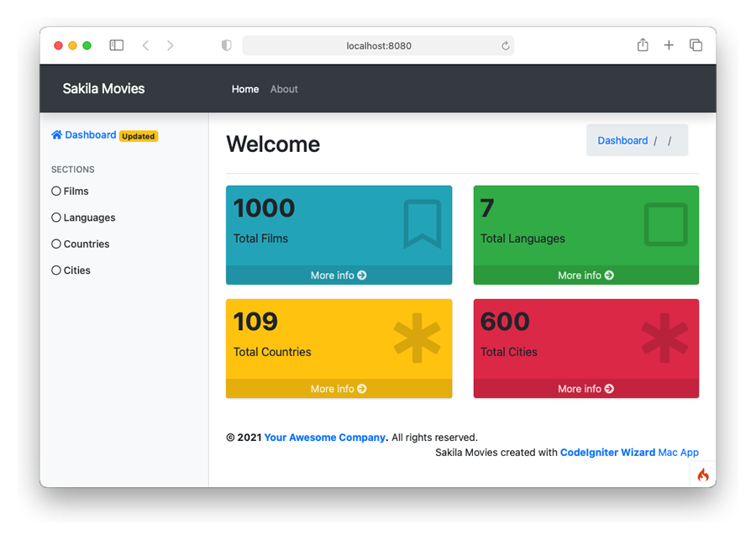
Task: Show the tab overview in Safari
Action: (696, 45)
